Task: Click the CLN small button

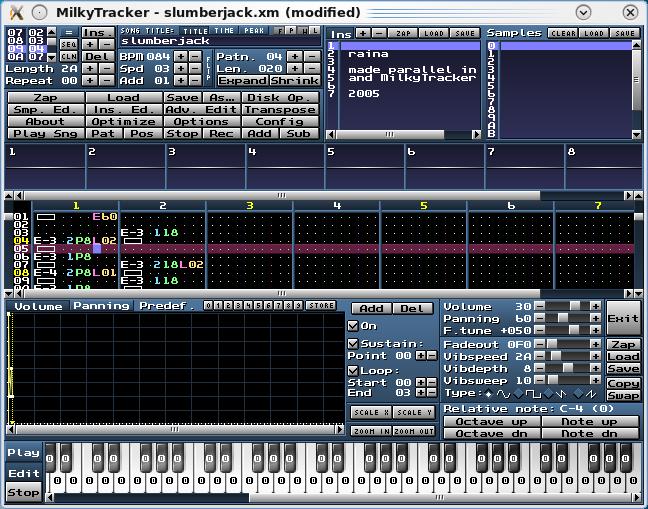Action: [69, 56]
